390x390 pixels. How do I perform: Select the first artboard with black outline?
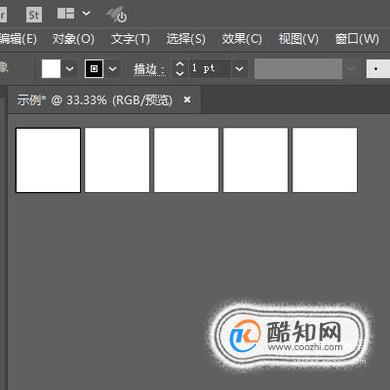pyautogui.click(x=48, y=160)
